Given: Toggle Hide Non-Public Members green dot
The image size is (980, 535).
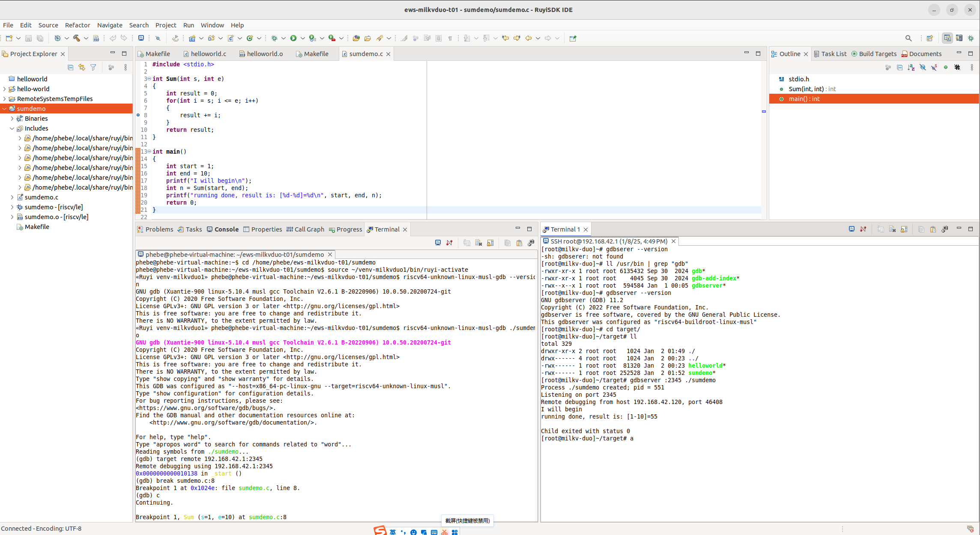Looking at the screenshot, I should tap(946, 67).
